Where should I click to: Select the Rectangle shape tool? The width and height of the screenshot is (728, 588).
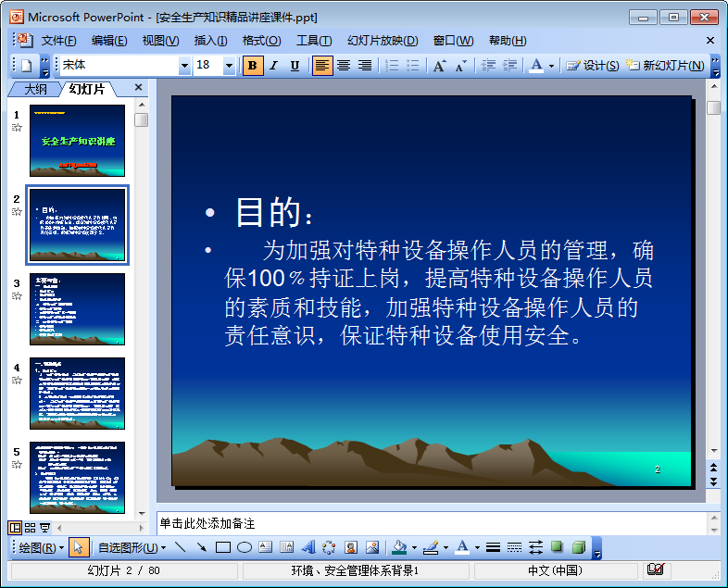tap(223, 547)
